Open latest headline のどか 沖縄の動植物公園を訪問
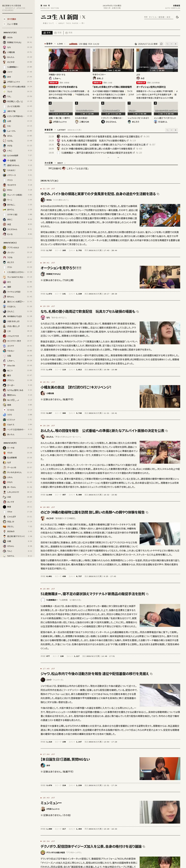The height and width of the screenshot is (868, 186). [97, 149]
